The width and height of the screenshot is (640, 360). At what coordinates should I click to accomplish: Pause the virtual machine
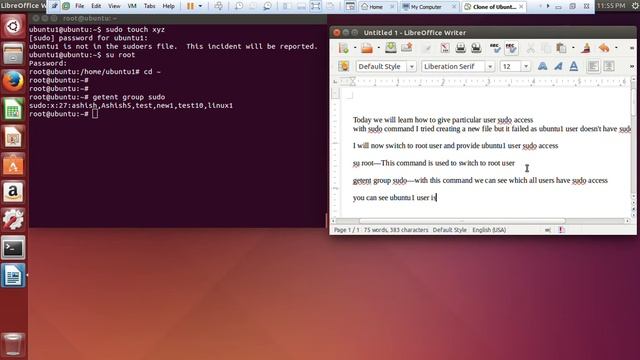pos(190,6)
